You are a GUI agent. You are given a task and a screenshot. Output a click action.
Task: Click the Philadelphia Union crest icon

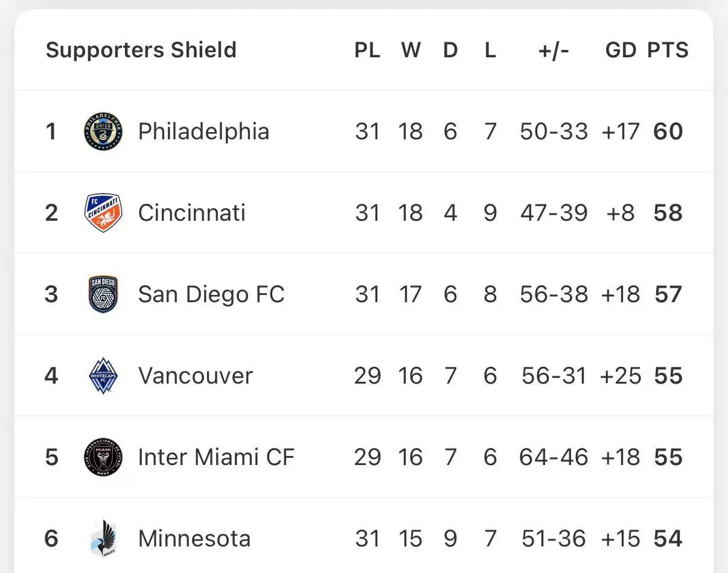(103, 131)
